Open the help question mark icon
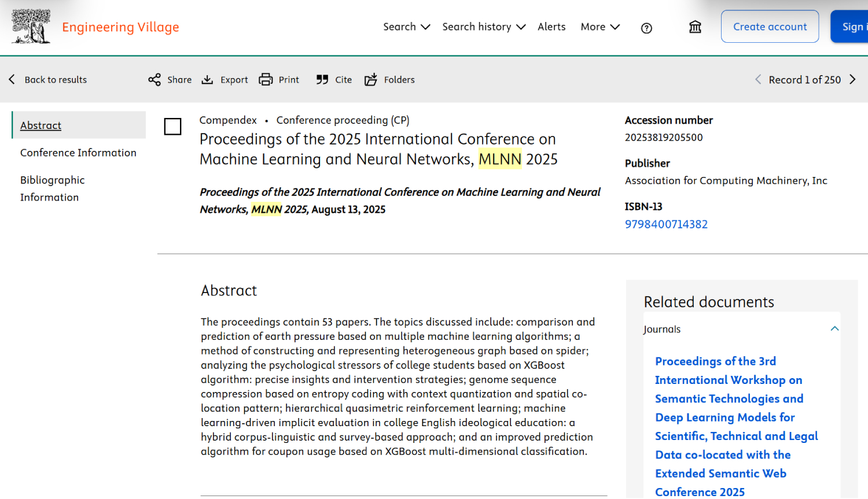The image size is (868, 499). 646,28
